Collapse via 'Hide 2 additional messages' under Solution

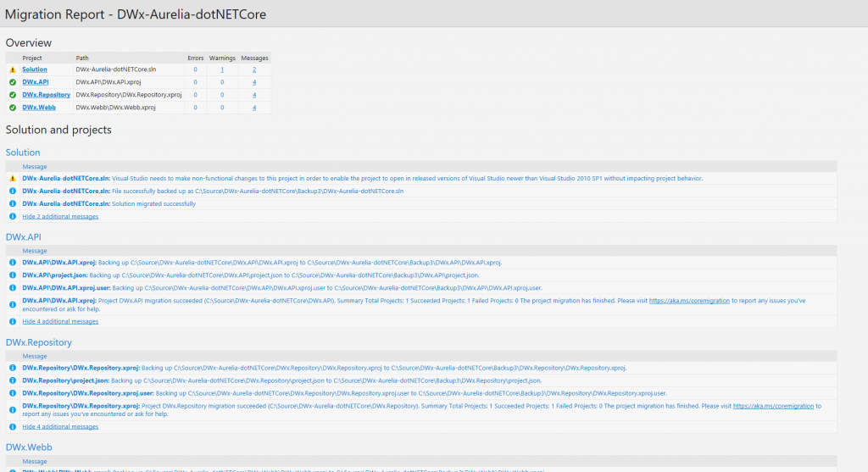click(60, 217)
